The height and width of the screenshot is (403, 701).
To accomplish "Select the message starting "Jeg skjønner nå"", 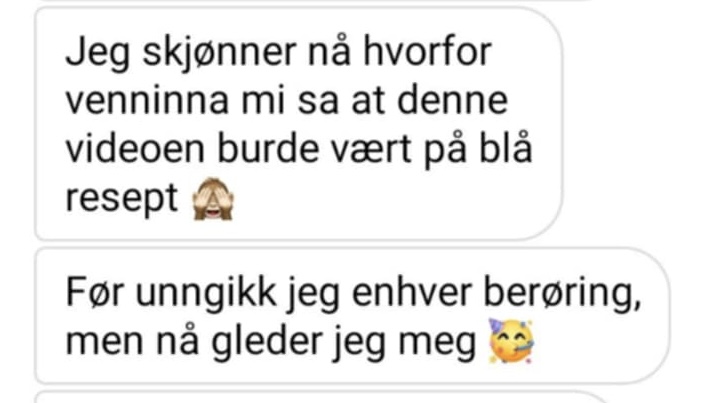I will [x=299, y=124].
